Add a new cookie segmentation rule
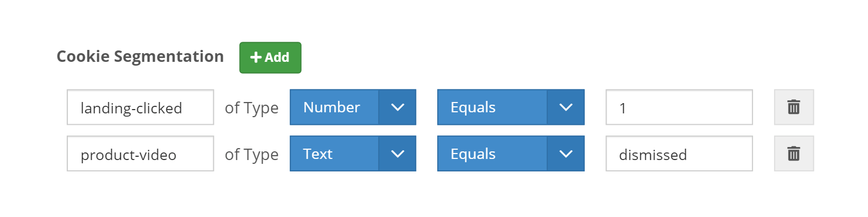The width and height of the screenshot is (868, 217). (270, 58)
